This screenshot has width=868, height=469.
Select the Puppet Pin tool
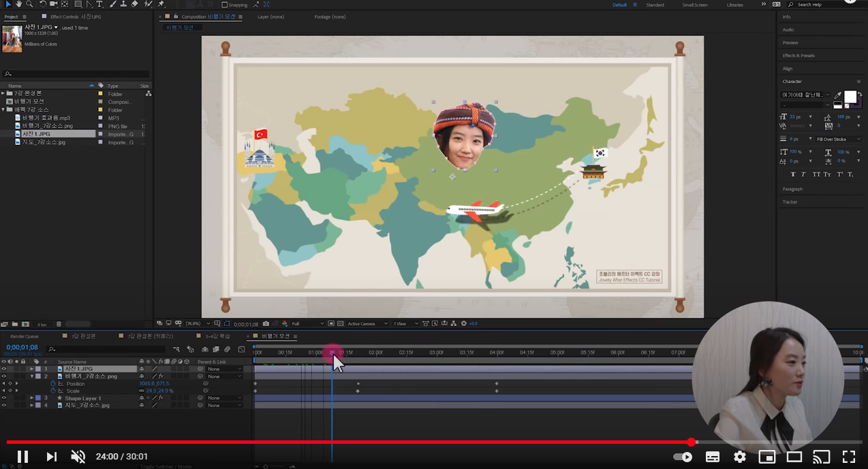161,4
